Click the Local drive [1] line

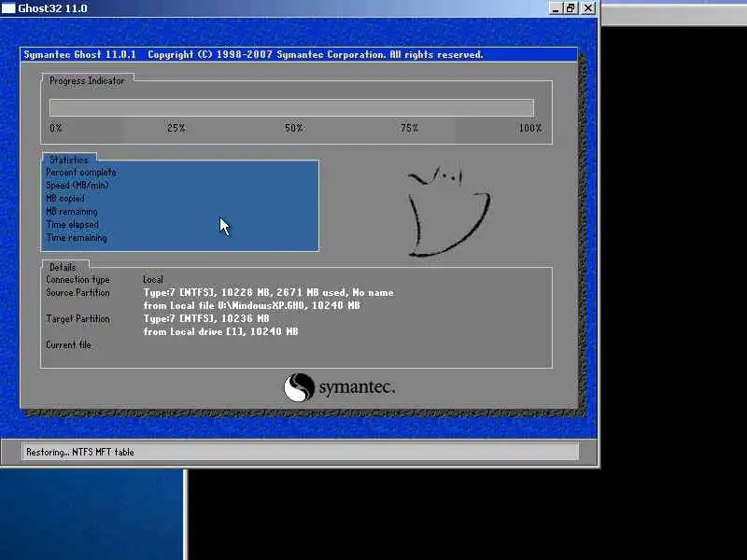coord(220,331)
